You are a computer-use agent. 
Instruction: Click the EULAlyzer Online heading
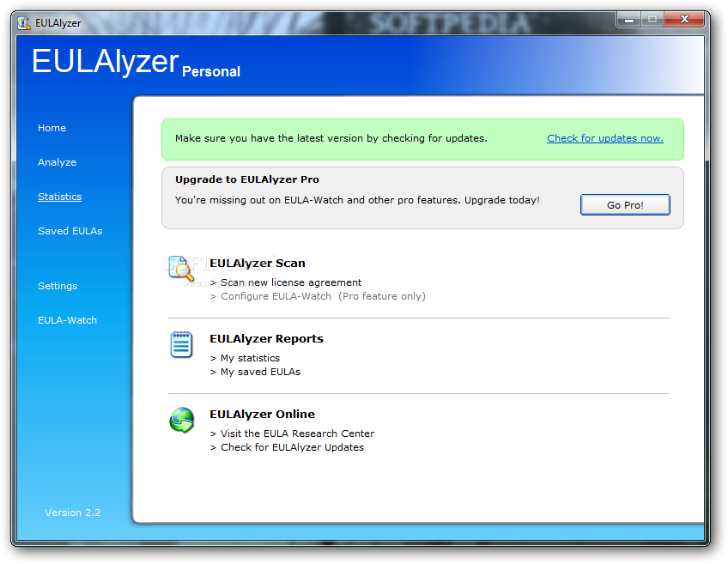pos(262,414)
